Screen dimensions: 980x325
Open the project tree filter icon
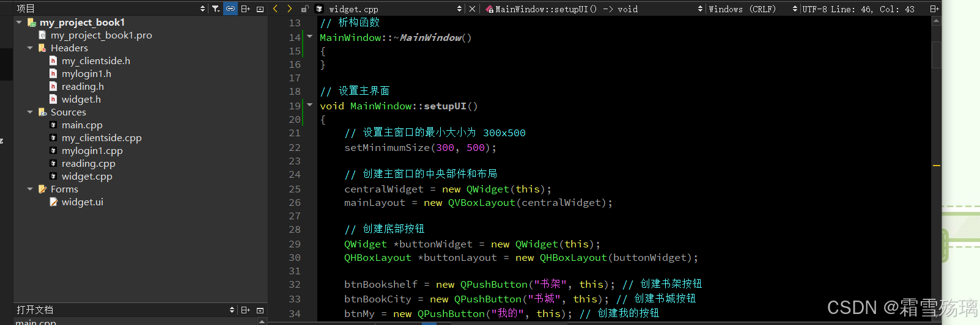coord(216,9)
